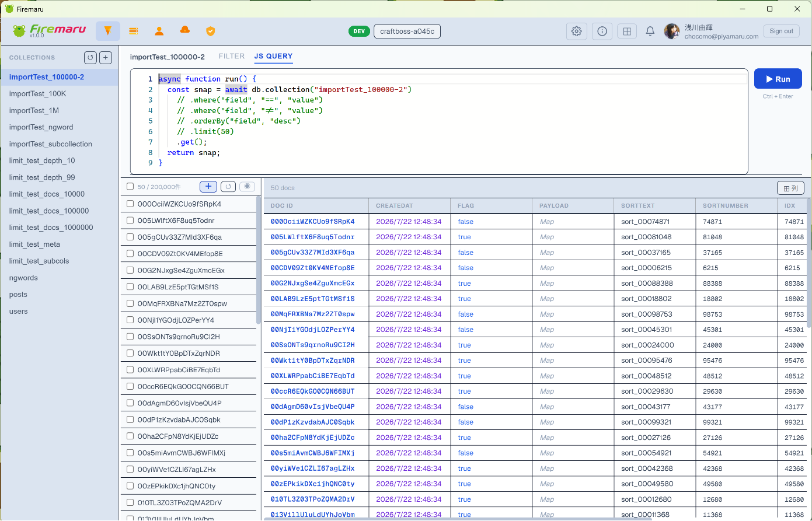812x521 pixels.
Task: Open the Firestore database icon in top toolbar
Action: 108,31
